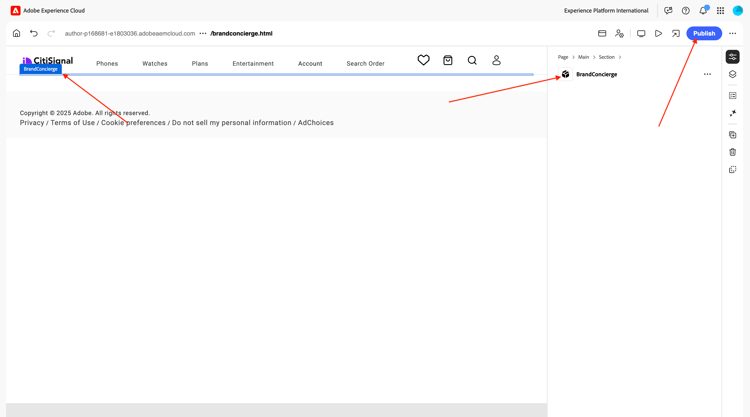Open the apps grid switcher
The width and height of the screenshot is (750, 417).
tap(720, 10)
